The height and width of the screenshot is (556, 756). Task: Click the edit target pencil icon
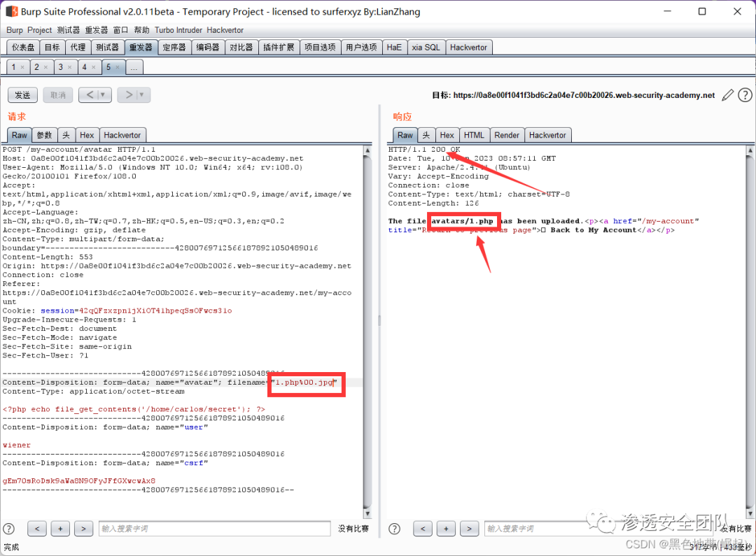coord(727,95)
